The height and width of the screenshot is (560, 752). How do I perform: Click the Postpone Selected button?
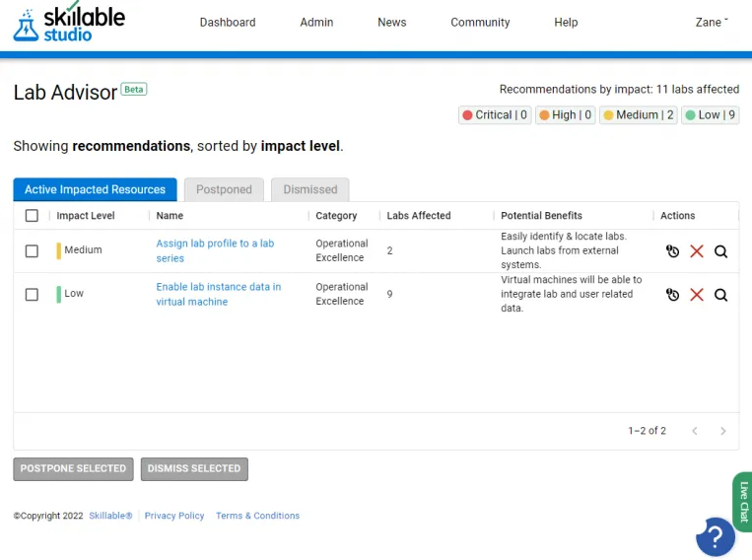(x=73, y=469)
